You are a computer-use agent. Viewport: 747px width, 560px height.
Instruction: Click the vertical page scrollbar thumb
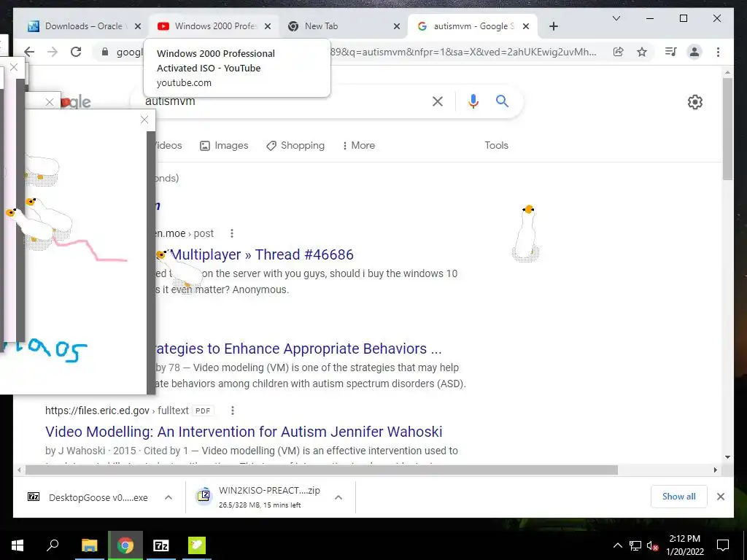click(727, 128)
